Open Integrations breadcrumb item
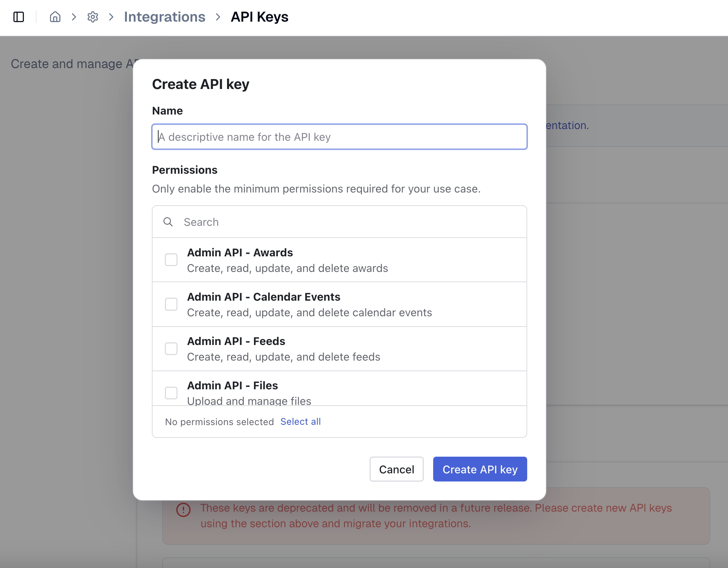This screenshot has width=728, height=568. pyautogui.click(x=164, y=17)
